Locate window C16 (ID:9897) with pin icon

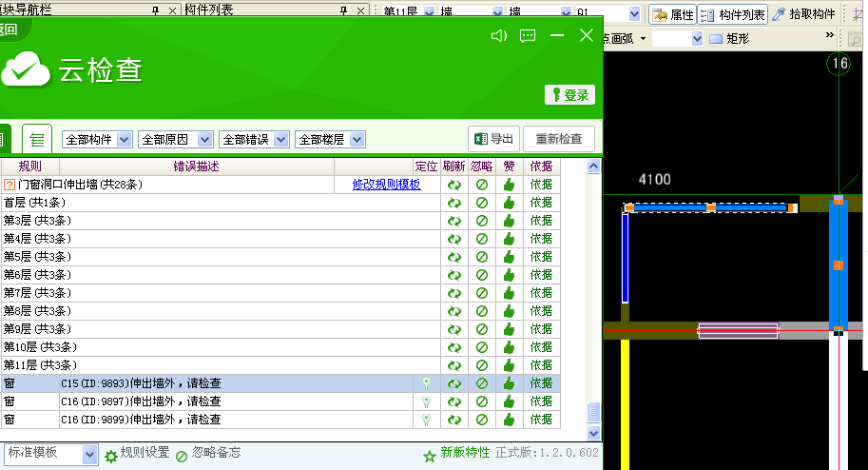[x=426, y=401]
